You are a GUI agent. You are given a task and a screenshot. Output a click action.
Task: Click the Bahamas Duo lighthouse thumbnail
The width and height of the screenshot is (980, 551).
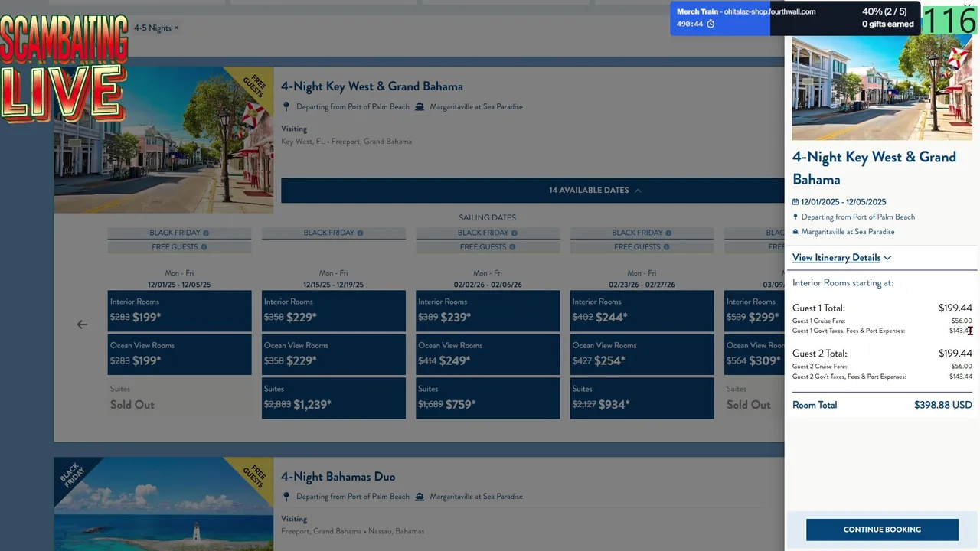[164, 504]
